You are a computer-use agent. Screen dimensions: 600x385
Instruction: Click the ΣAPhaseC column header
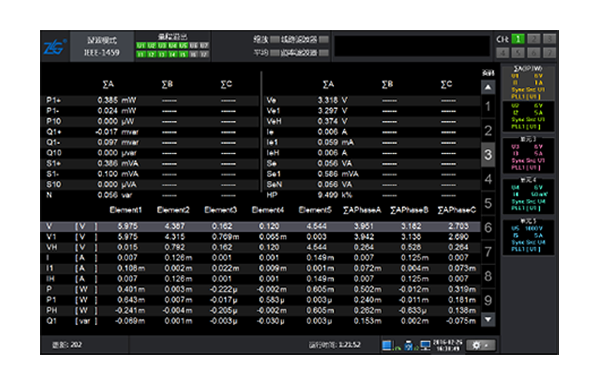pos(457,210)
